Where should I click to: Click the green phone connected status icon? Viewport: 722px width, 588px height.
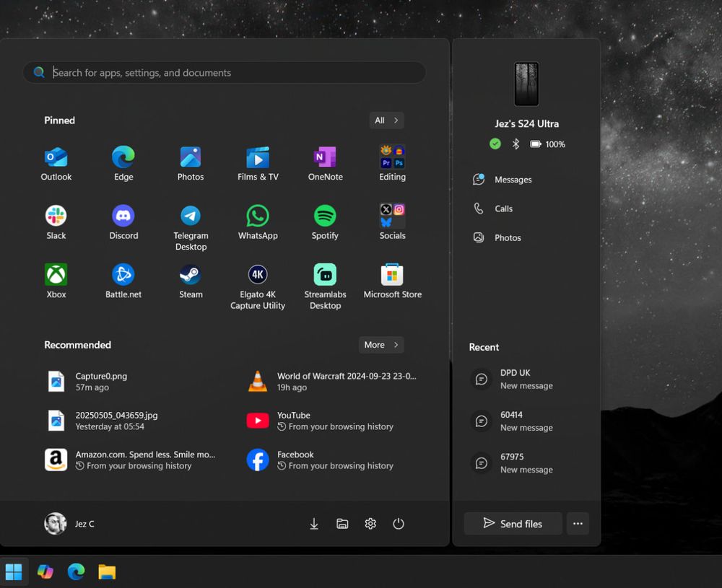pyautogui.click(x=495, y=144)
